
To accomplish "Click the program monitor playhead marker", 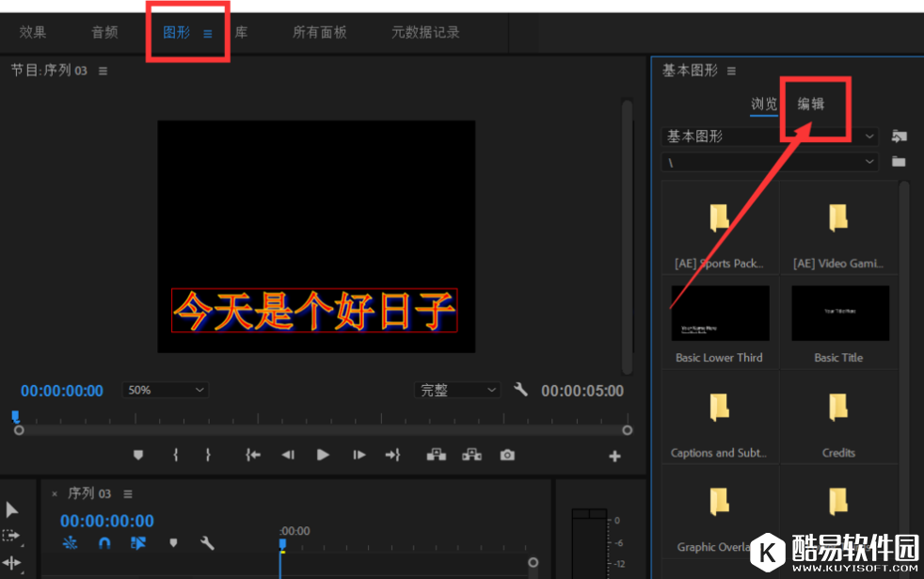I will pyautogui.click(x=15, y=415).
